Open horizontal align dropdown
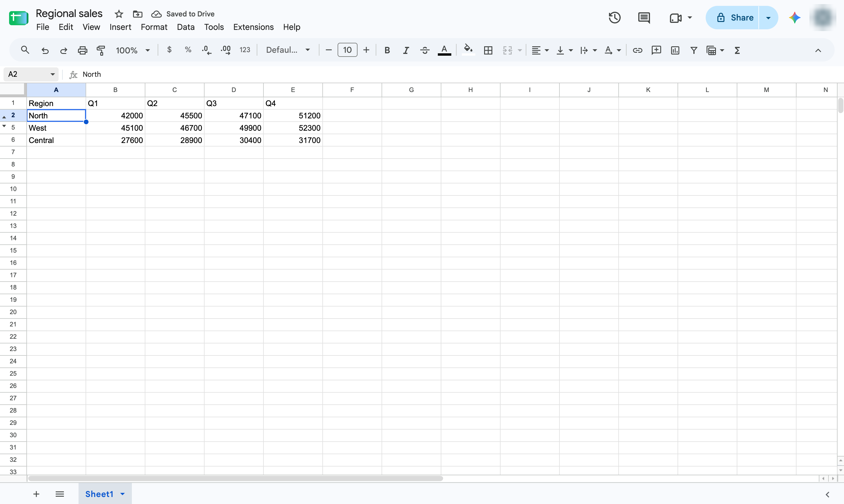This screenshot has width=844, height=504. pos(540,50)
